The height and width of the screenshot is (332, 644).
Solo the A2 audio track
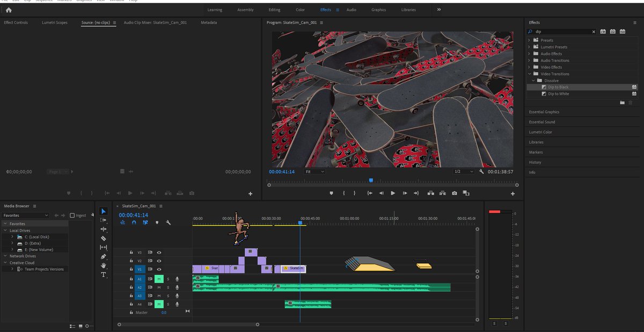168,287
